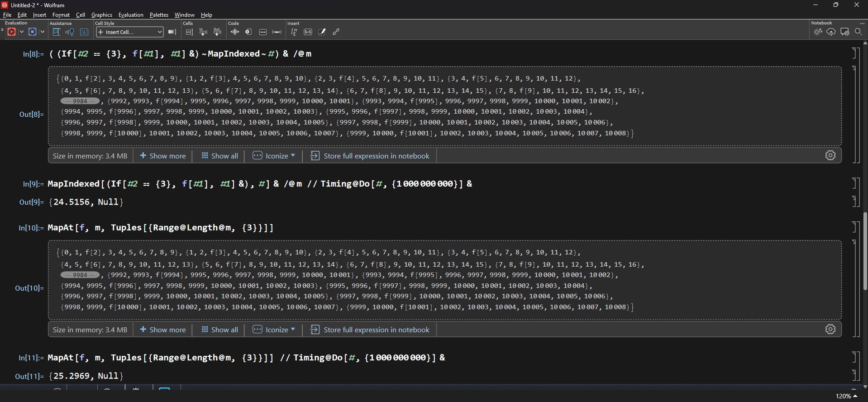Screen dimensions: 868x402
Task: Click the documentation book icon in Assistance
Action: point(84,32)
